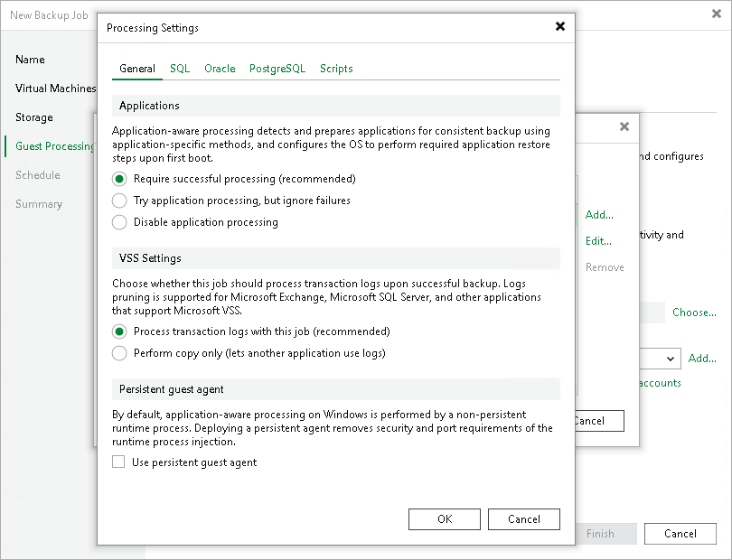Click OK in Processing Settings
Image resolution: width=732 pixels, height=560 pixels.
[445, 519]
